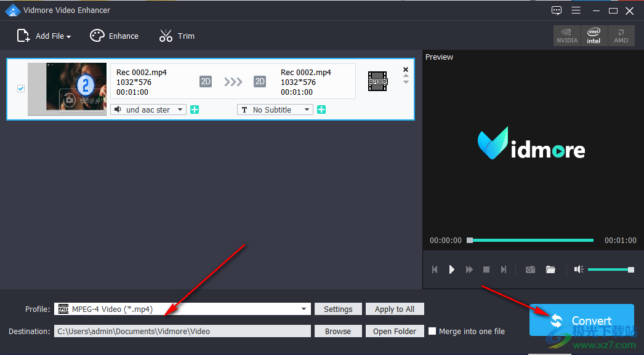Add an audio track with plus icon
This screenshot has height=355, width=644.
195,110
